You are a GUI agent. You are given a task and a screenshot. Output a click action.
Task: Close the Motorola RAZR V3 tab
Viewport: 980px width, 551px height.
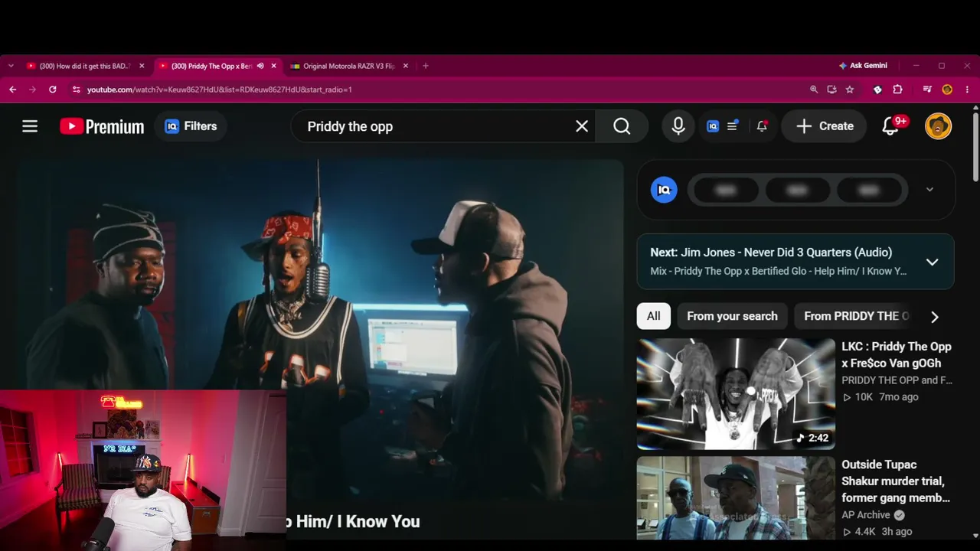pos(405,66)
